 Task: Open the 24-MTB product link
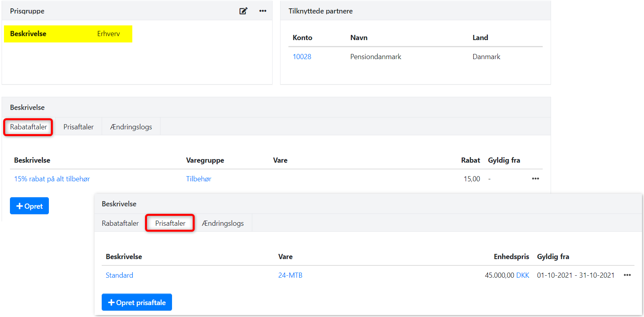[290, 275]
